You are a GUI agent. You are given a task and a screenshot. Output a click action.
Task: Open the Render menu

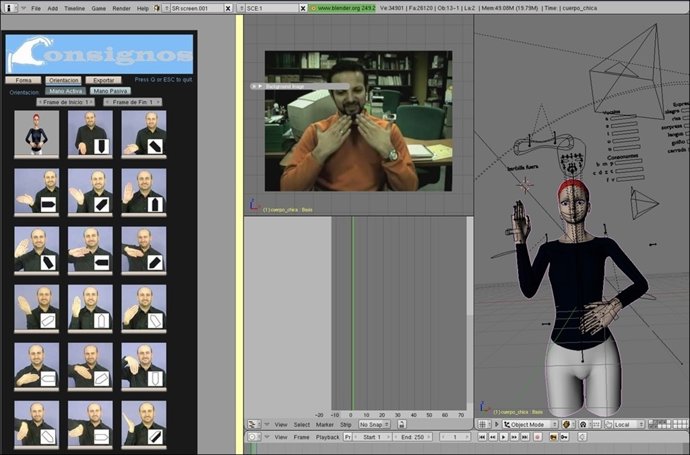pyautogui.click(x=121, y=7)
